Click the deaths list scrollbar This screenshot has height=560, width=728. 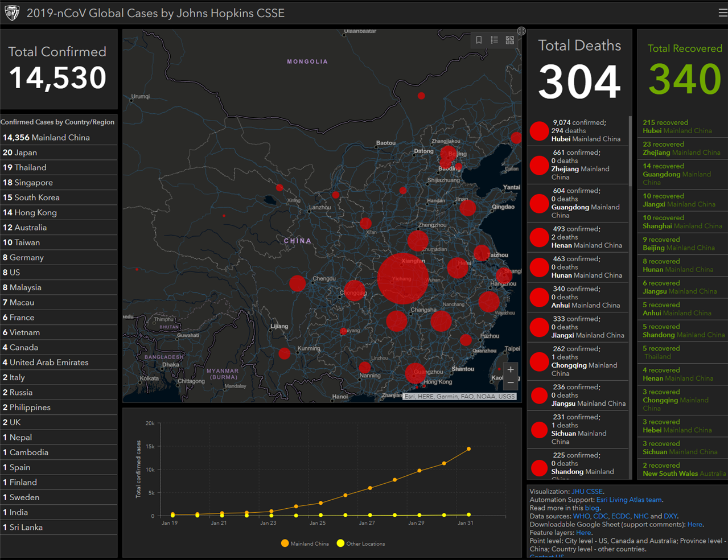point(630,150)
